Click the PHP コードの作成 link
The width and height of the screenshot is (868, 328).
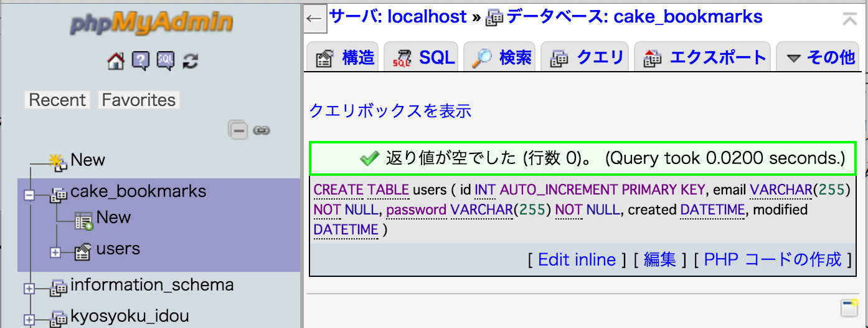click(773, 259)
